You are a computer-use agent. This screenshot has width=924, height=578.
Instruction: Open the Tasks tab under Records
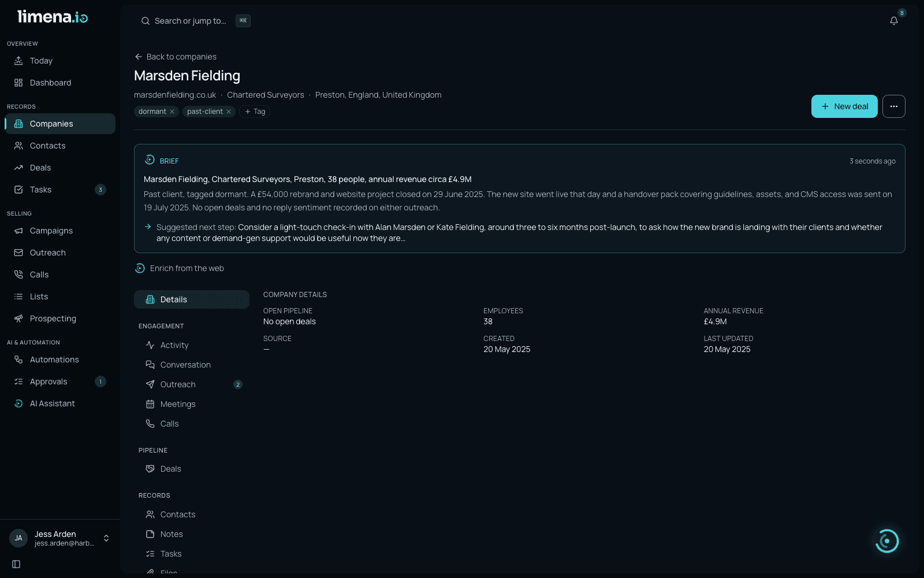[192, 554]
